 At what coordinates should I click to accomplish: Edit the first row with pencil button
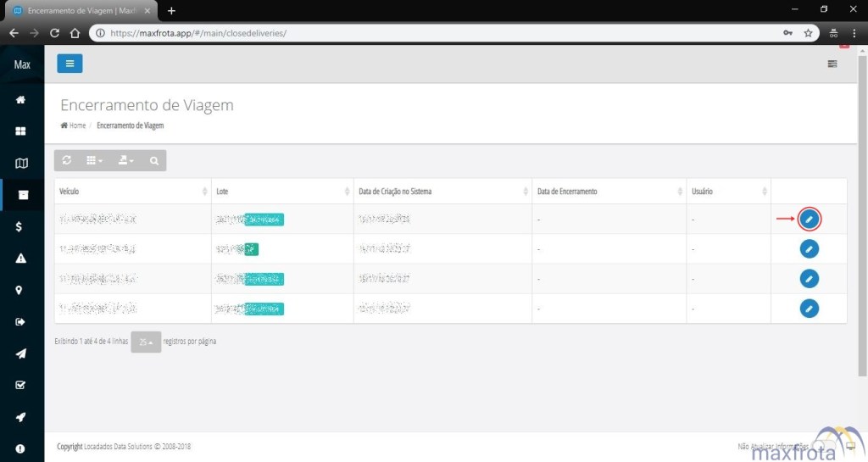[x=810, y=220]
